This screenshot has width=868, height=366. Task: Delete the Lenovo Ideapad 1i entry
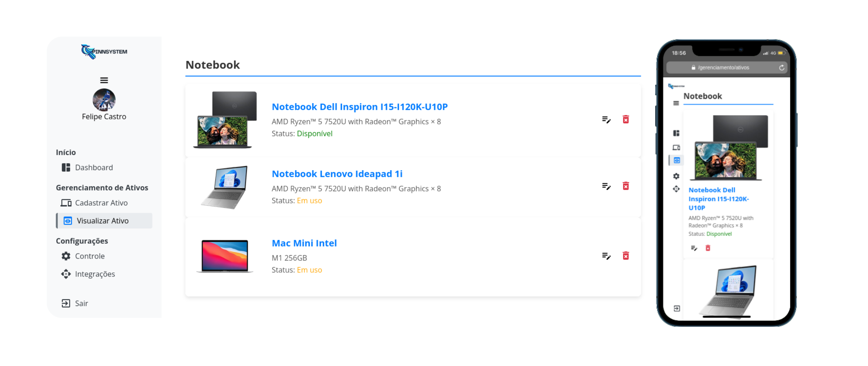[x=625, y=186]
